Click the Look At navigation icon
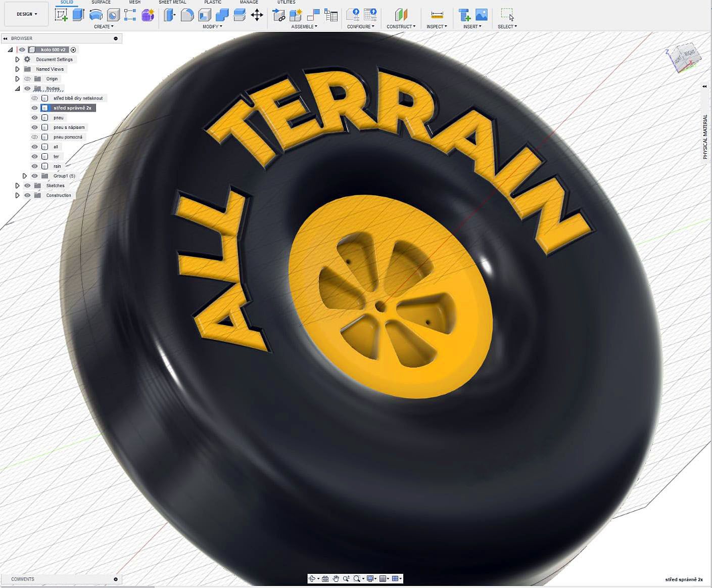712x588 pixels. pos(325,578)
